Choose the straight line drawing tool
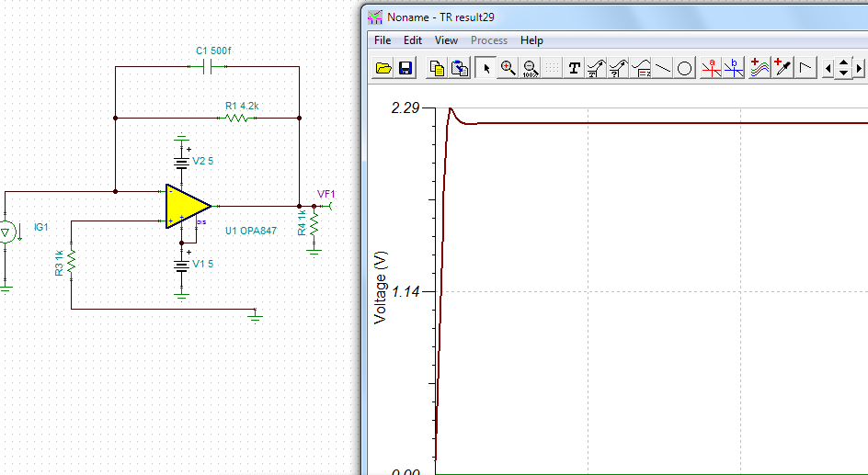Viewport: 868px width, 475px height. click(663, 68)
